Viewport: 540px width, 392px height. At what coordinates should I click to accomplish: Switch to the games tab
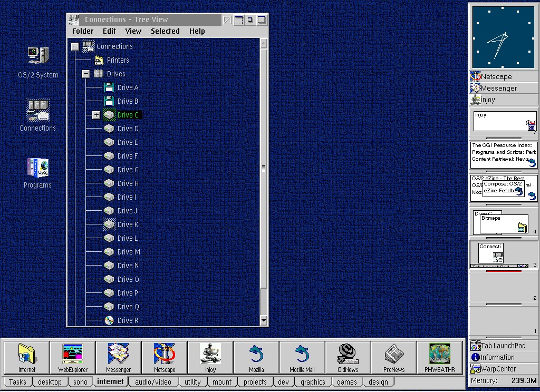point(347,382)
